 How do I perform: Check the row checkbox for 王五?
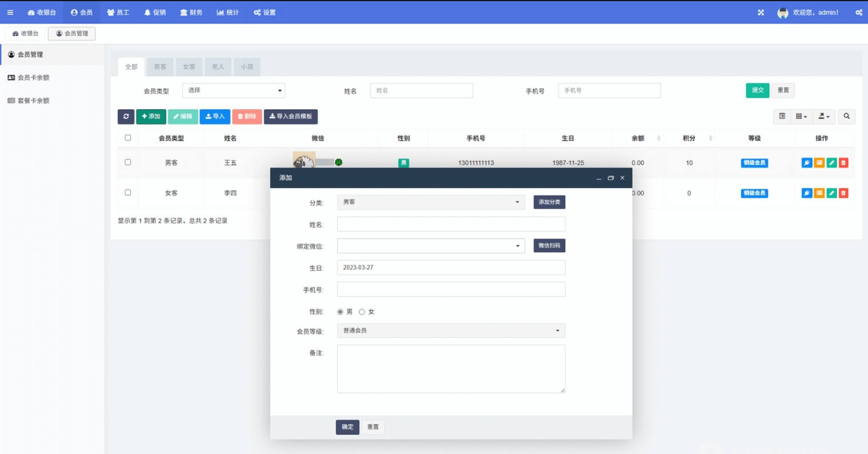tap(128, 162)
